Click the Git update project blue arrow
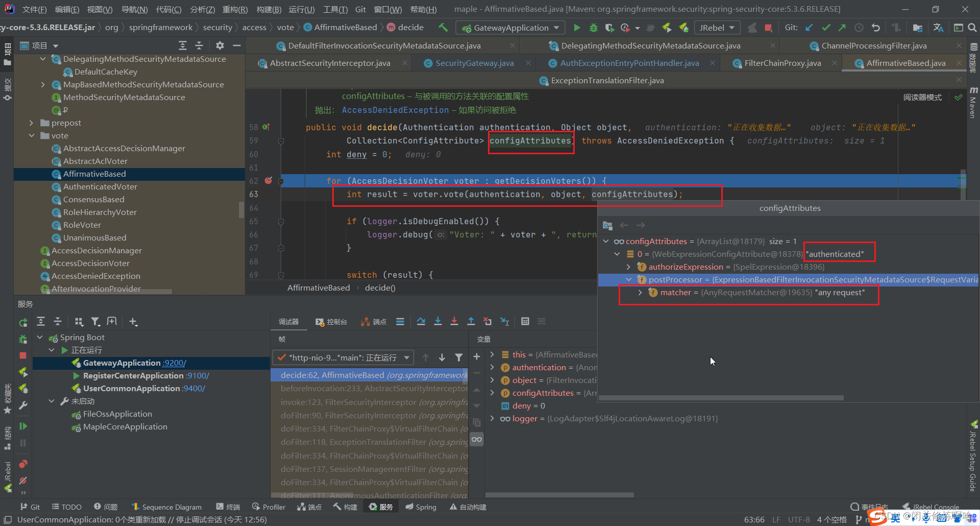980x526 pixels. (809, 28)
